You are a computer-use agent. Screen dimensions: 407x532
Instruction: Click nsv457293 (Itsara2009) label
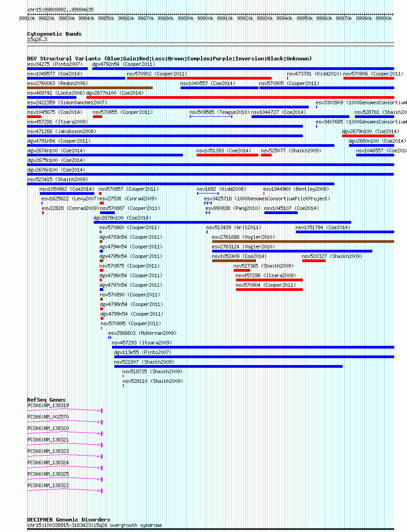142,343
